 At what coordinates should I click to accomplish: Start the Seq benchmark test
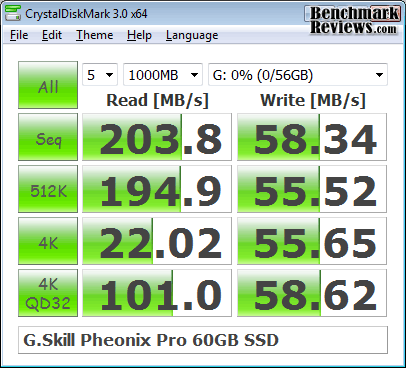tap(48, 137)
